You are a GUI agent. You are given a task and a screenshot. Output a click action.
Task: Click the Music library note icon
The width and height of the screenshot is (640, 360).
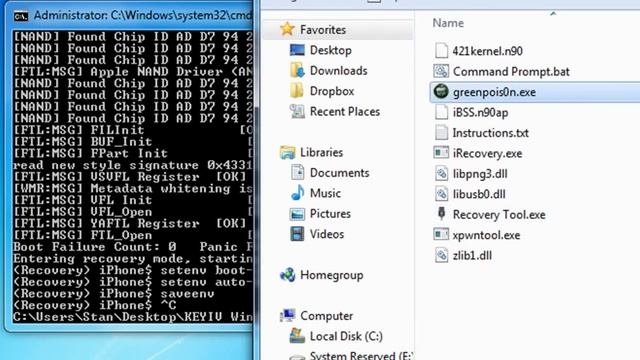297,193
